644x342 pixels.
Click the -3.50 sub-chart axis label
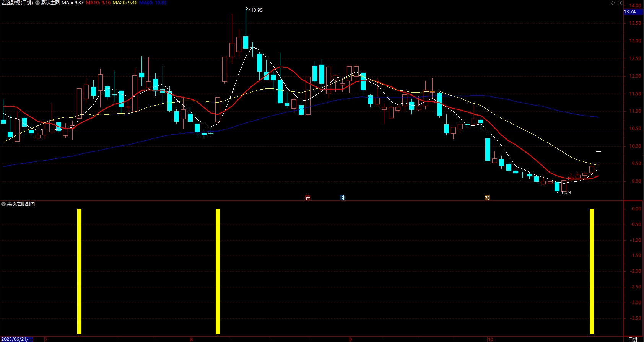636,318
